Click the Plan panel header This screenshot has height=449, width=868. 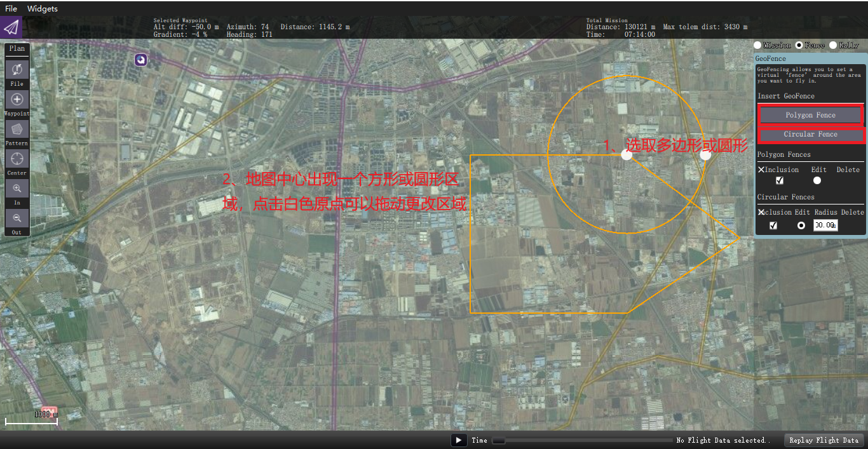tap(17, 49)
